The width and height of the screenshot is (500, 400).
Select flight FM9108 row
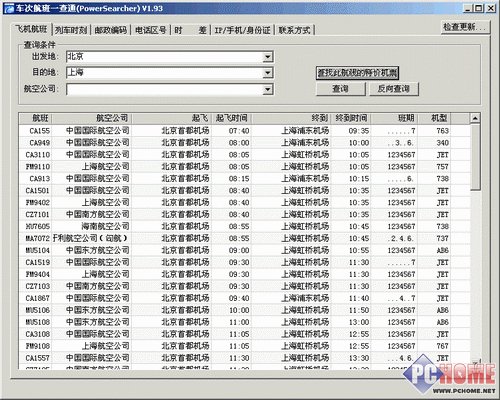point(244,346)
